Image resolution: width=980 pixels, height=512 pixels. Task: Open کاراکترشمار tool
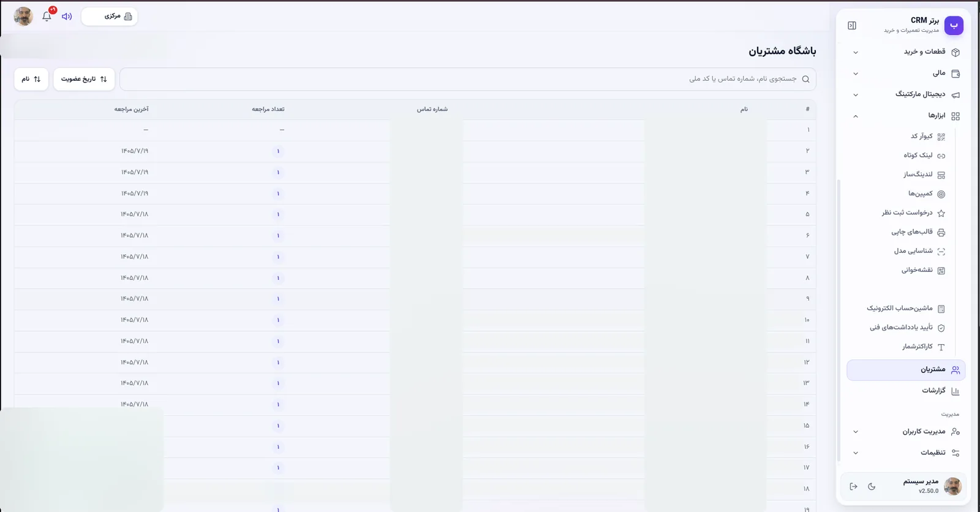917,347
